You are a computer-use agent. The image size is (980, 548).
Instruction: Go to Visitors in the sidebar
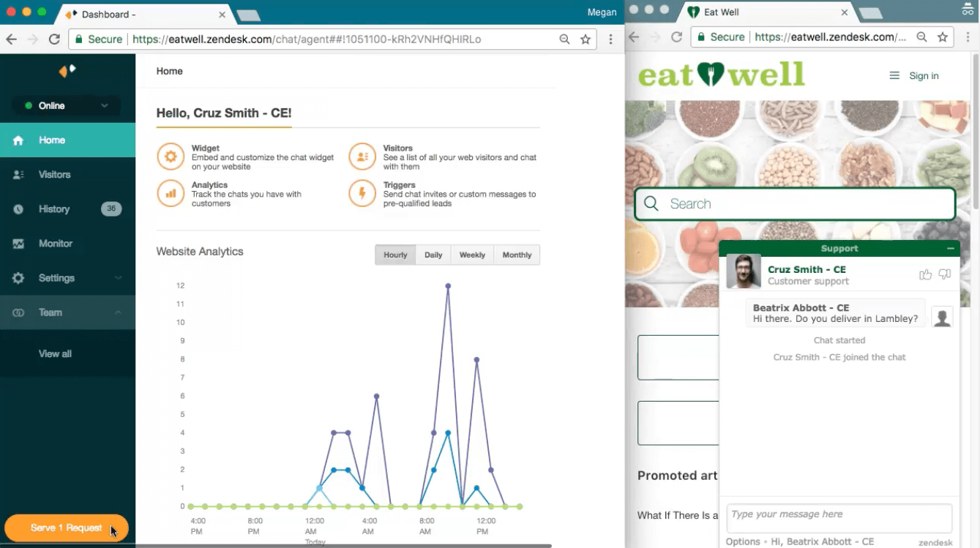[67, 175]
